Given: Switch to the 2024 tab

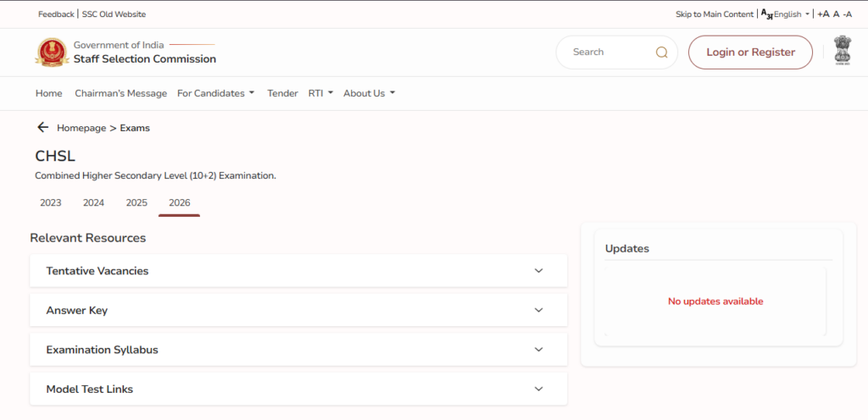Looking at the screenshot, I should (x=93, y=203).
